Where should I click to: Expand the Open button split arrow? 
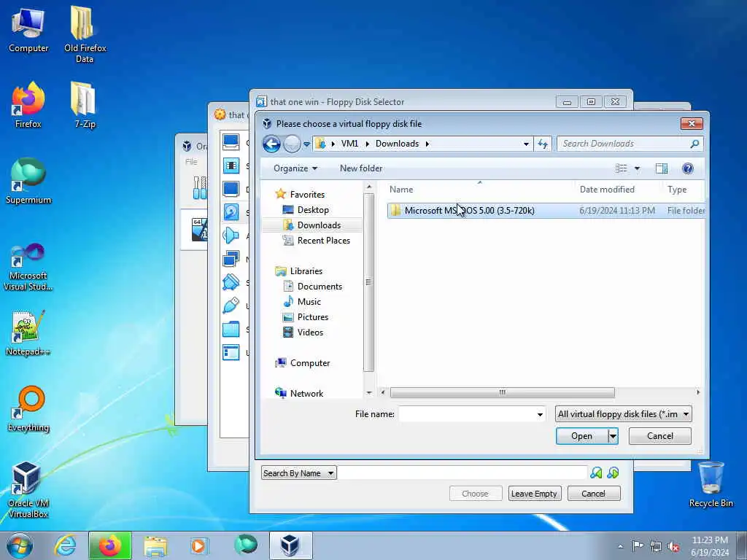[x=613, y=436]
